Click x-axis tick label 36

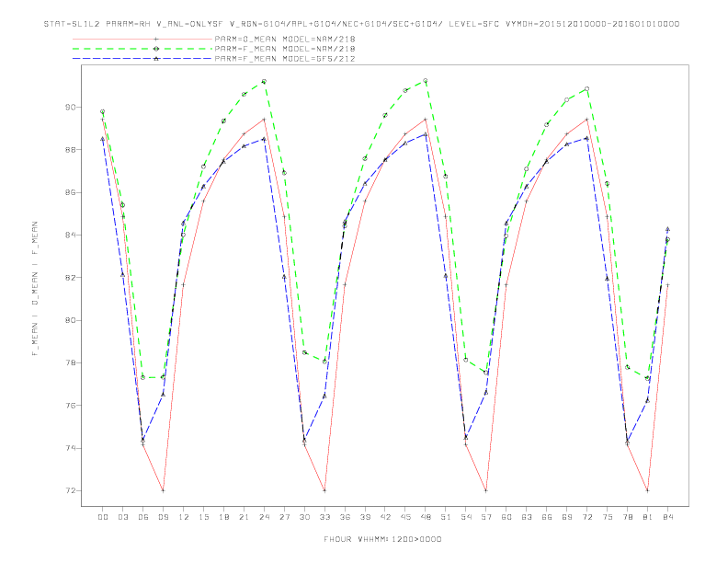tap(345, 517)
